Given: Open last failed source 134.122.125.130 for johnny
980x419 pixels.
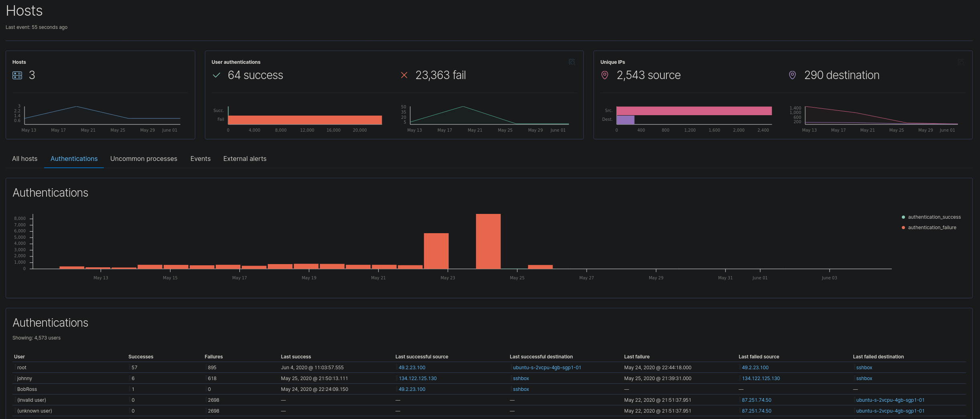Looking at the screenshot, I should click(x=761, y=378).
